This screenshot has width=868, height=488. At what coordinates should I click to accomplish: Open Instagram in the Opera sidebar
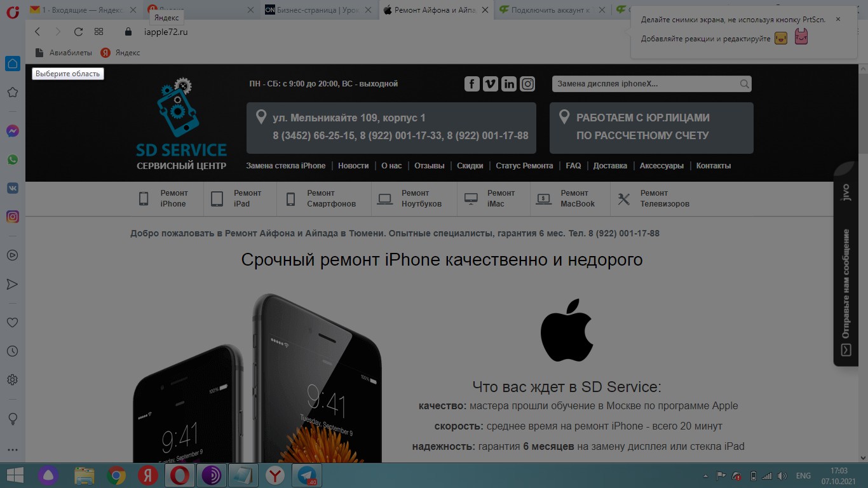pos(12,217)
